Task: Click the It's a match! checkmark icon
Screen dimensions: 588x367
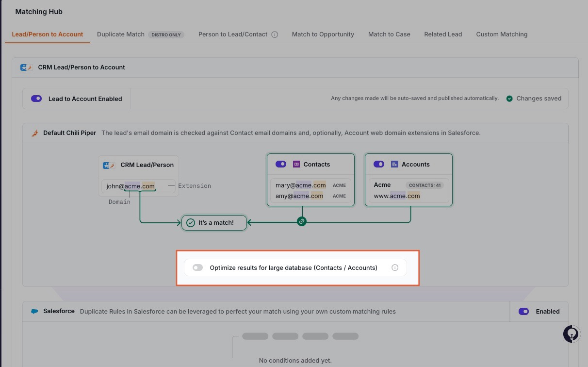Action: [191, 223]
